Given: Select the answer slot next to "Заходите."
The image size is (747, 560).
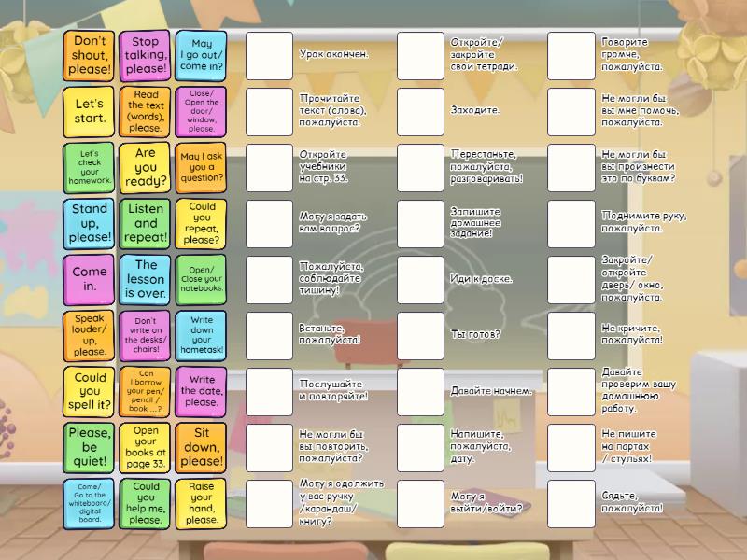Looking at the screenshot, I should (x=420, y=111).
